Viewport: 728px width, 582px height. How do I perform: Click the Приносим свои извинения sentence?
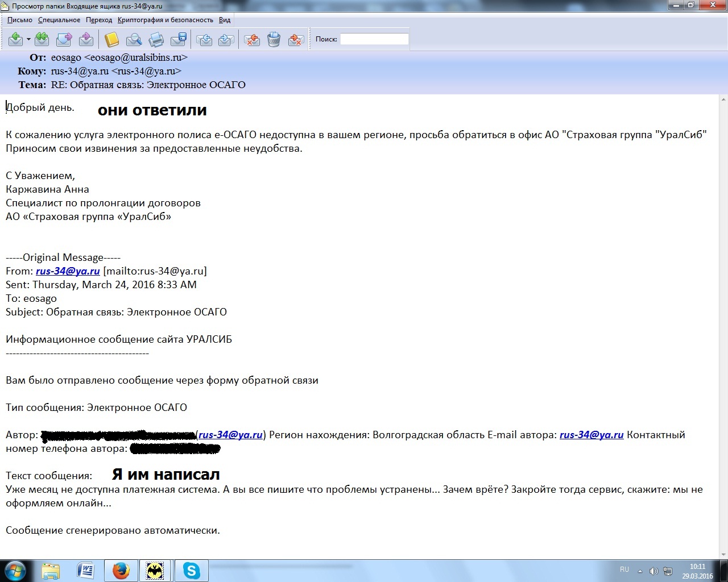point(154,148)
